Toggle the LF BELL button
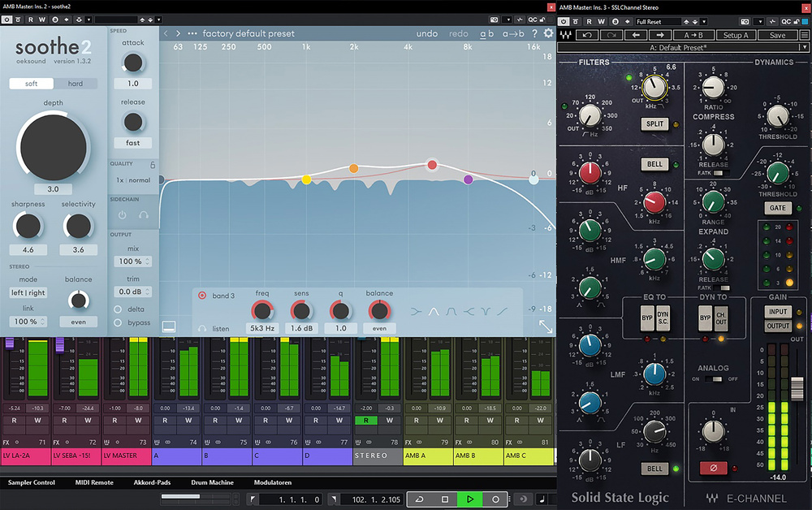 point(654,469)
